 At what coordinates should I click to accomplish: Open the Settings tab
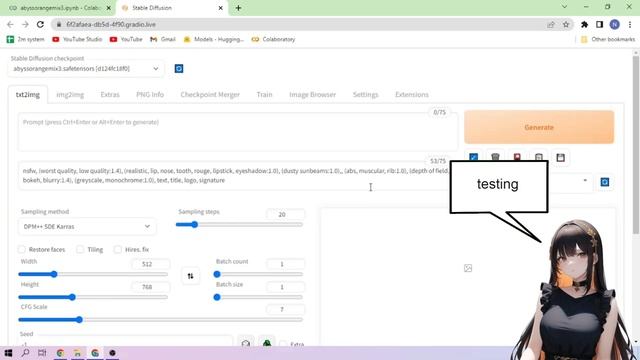(365, 95)
